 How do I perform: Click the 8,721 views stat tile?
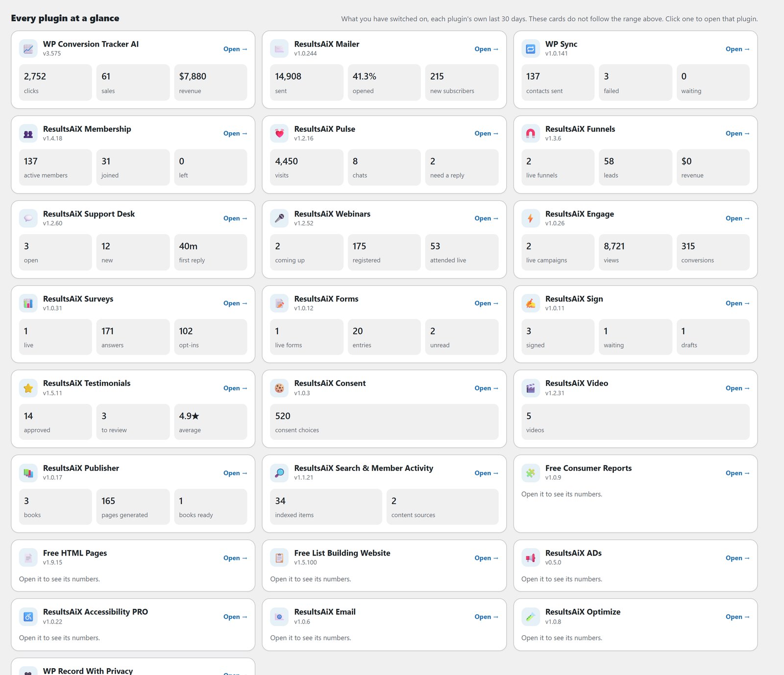pyautogui.click(x=636, y=252)
